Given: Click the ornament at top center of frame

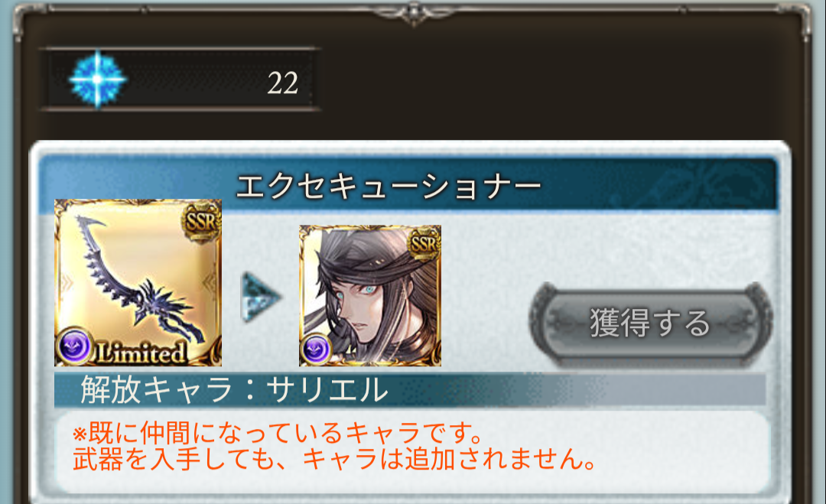Looking at the screenshot, I should tap(414, 13).
